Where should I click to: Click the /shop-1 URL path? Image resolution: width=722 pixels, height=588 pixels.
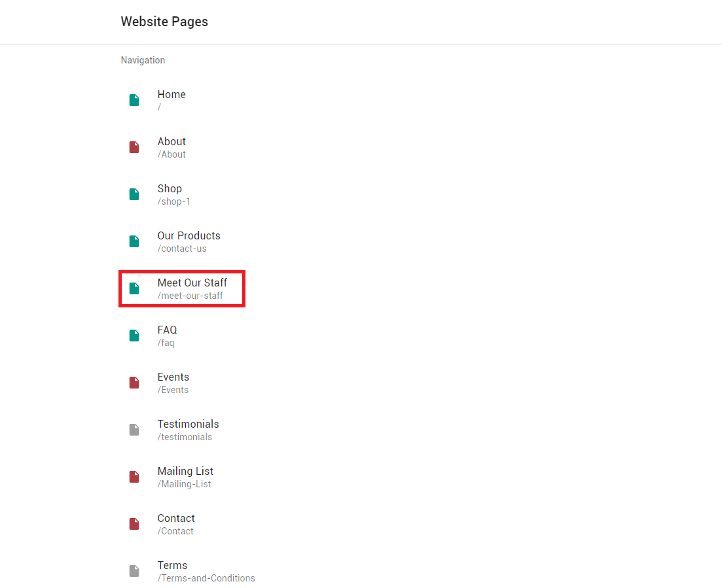point(173,201)
